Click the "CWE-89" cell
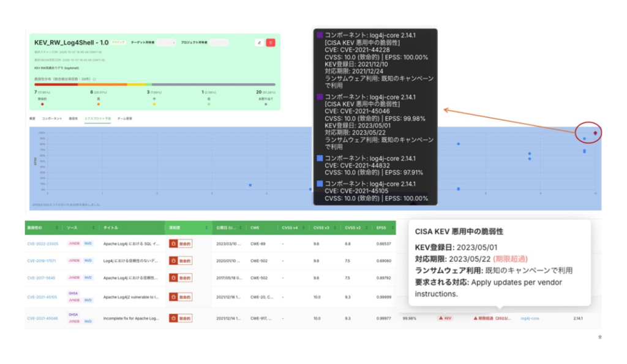627x364 pixels. 258,243
